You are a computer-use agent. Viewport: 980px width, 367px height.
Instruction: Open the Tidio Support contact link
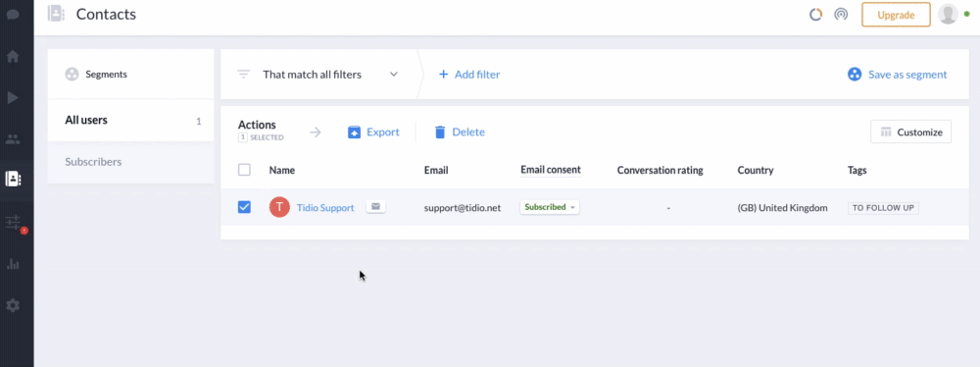[325, 208]
